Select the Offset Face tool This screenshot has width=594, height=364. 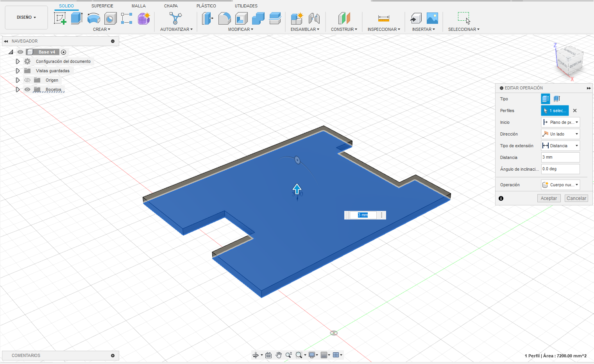click(275, 18)
